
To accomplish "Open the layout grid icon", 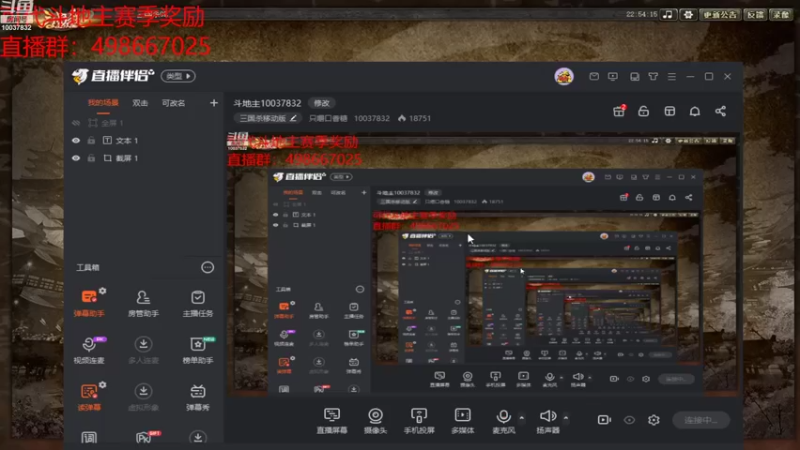I will pos(669,111).
